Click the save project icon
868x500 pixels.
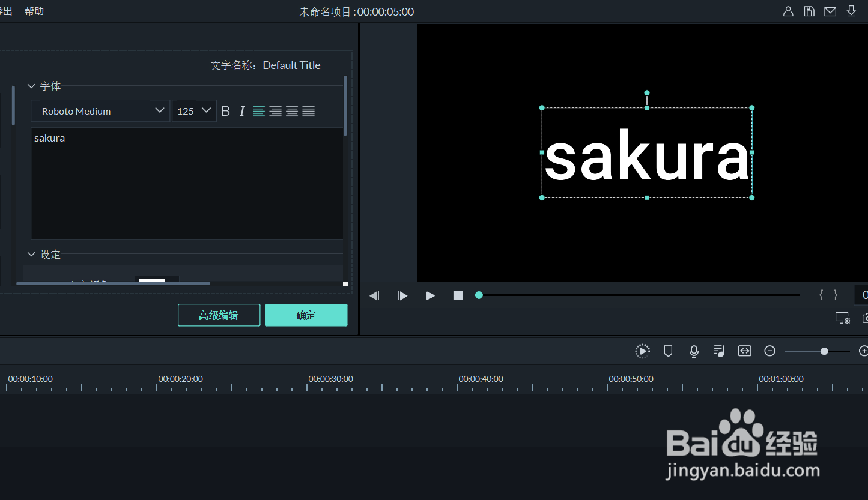click(809, 11)
